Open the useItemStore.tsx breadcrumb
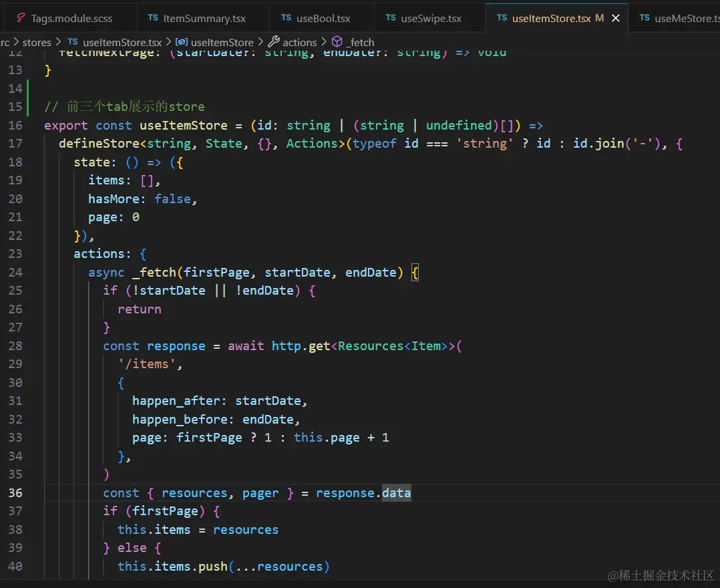 point(122,42)
